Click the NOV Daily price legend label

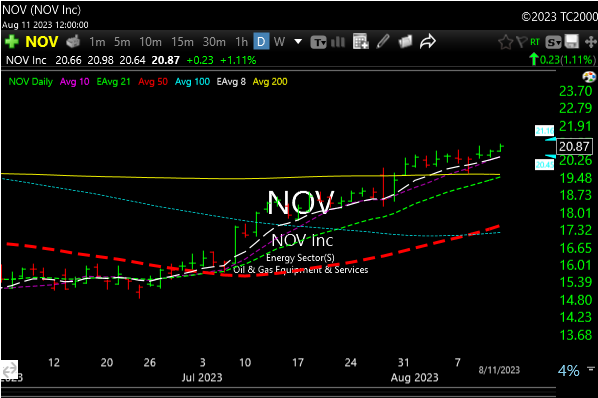click(31, 82)
